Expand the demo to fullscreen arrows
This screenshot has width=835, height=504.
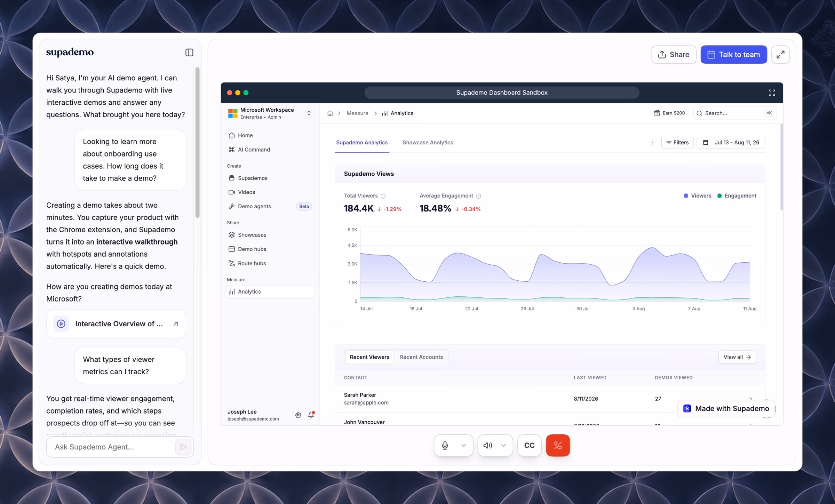click(780, 55)
